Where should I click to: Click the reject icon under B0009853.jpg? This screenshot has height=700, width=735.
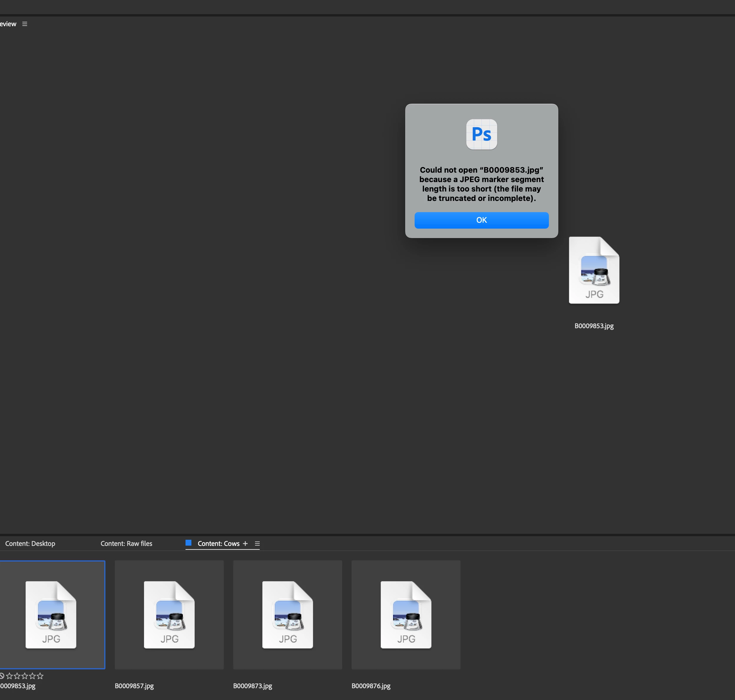[1, 676]
